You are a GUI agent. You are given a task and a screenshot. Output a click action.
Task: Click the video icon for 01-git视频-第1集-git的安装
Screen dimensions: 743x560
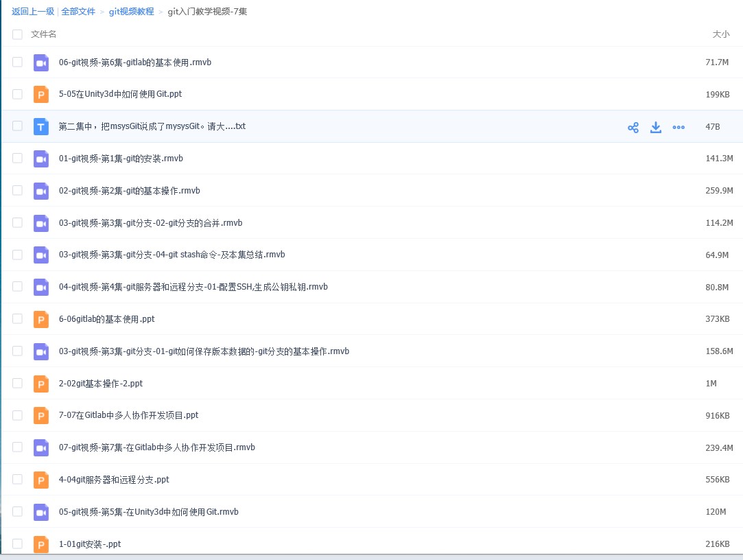41,159
